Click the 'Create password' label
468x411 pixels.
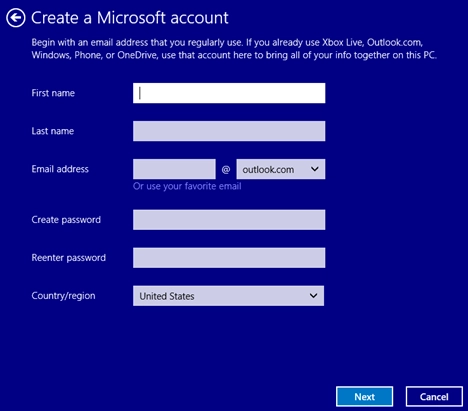[66, 220]
